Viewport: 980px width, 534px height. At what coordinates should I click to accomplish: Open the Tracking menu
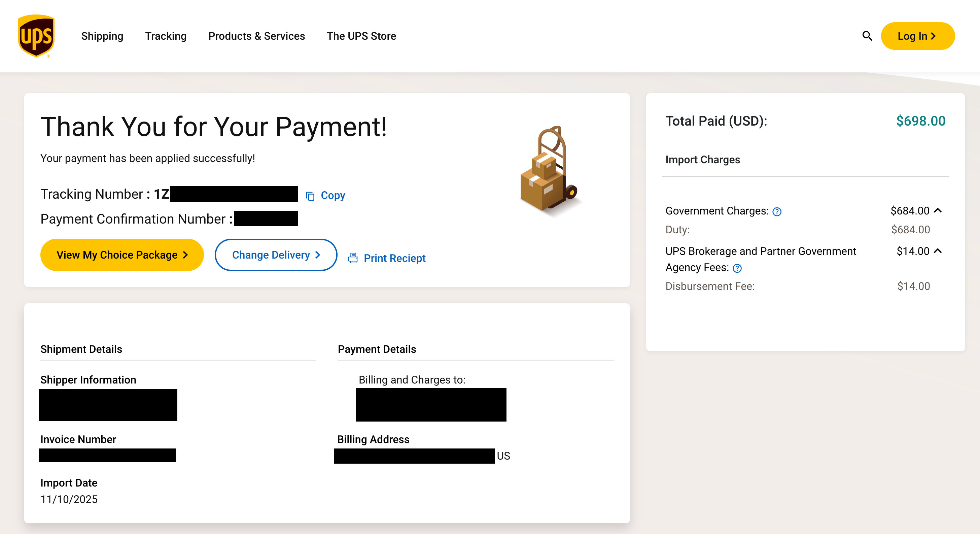(166, 36)
